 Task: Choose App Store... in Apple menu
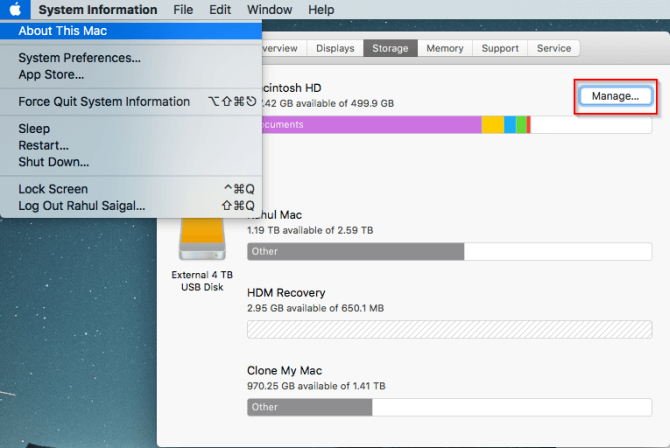(51, 74)
